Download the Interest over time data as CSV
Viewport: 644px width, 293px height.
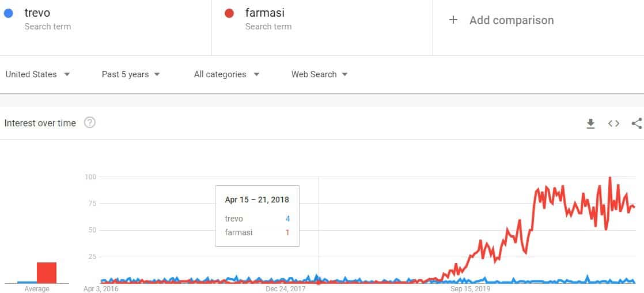pyautogui.click(x=590, y=123)
